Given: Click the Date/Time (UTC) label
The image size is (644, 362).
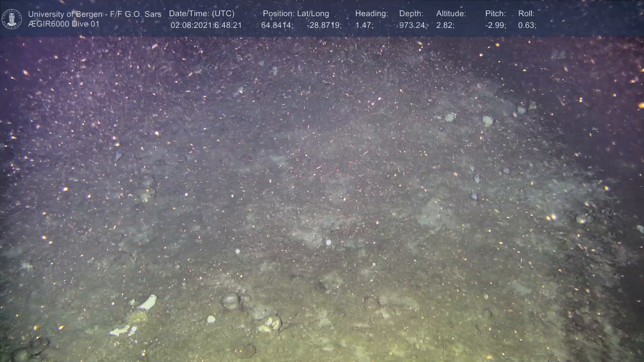Looking at the screenshot, I should pos(202,13).
